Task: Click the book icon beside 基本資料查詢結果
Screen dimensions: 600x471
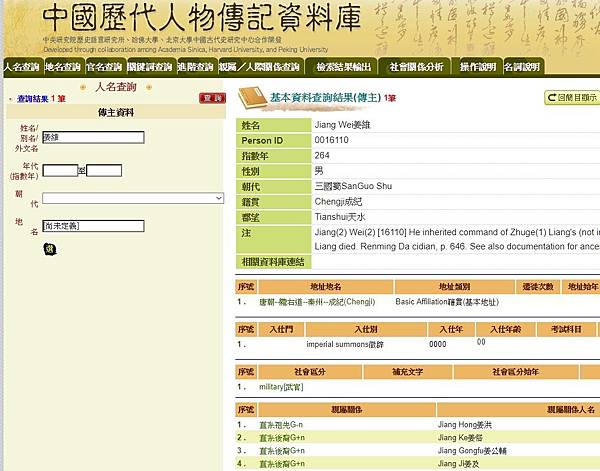Action: click(252, 98)
